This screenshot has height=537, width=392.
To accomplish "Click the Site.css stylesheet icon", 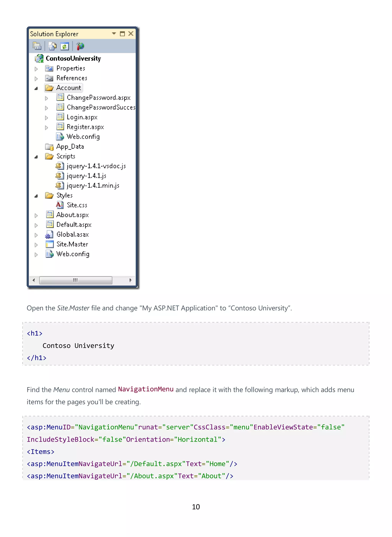I will pyautogui.click(x=60, y=205).
